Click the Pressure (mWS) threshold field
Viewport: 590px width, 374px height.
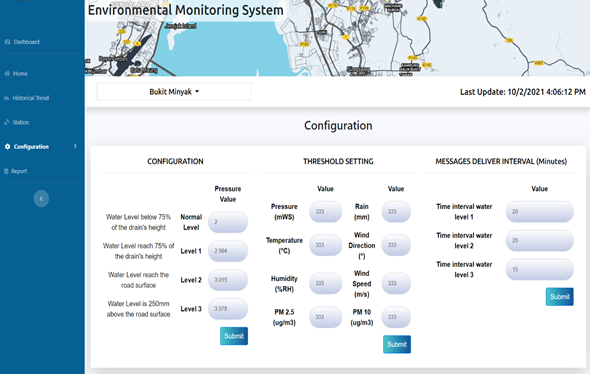325,211
